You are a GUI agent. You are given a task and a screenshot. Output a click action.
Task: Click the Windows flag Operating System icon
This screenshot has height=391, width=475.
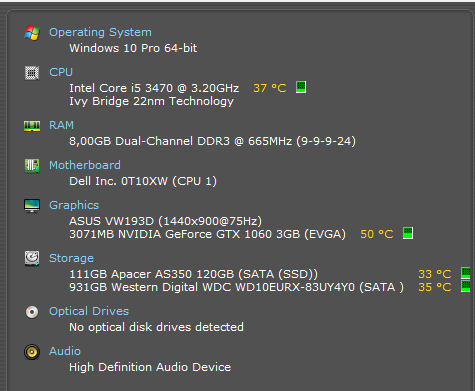coord(32,33)
